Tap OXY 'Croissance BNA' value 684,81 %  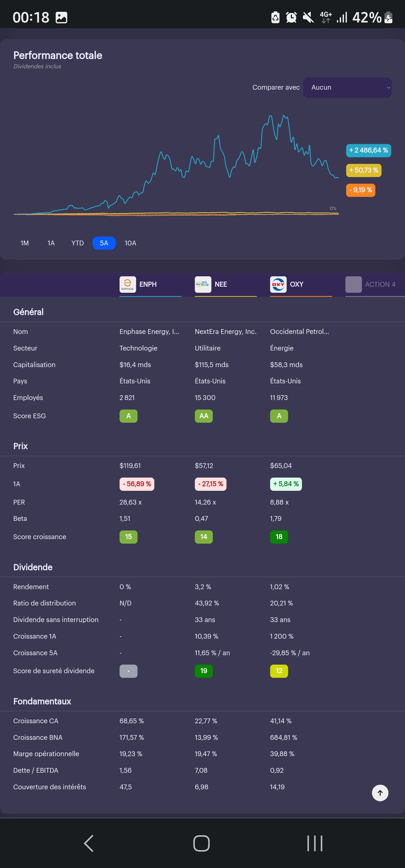[283, 737]
